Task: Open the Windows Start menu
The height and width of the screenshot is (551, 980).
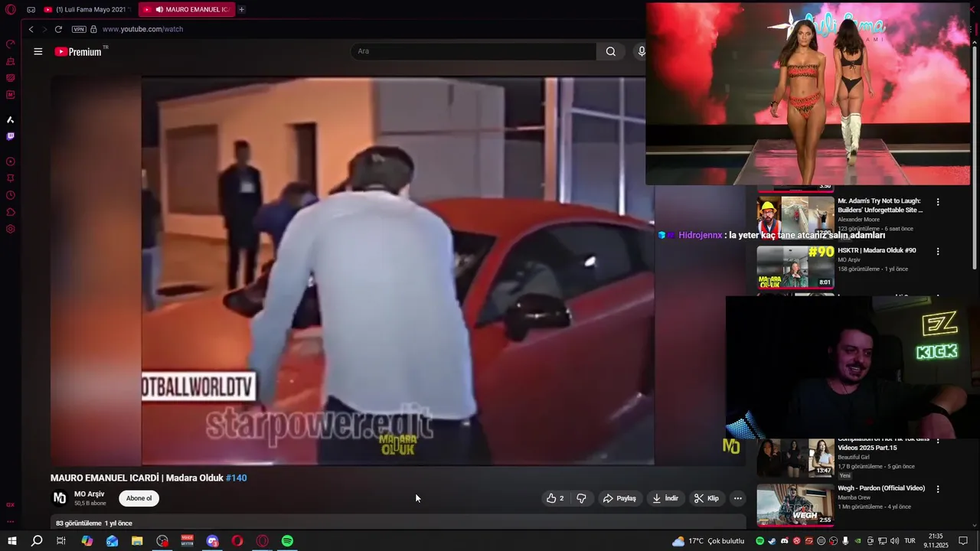Action: pos(11,541)
